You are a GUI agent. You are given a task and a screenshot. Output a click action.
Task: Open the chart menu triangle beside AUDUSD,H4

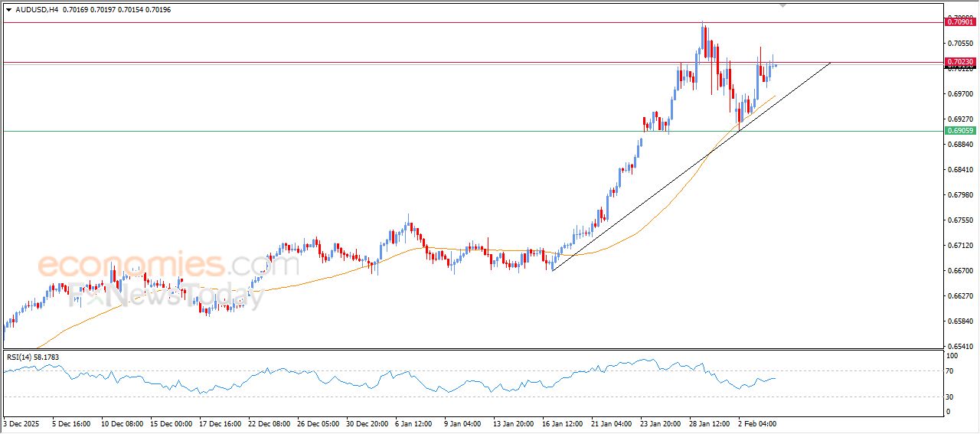click(x=8, y=9)
